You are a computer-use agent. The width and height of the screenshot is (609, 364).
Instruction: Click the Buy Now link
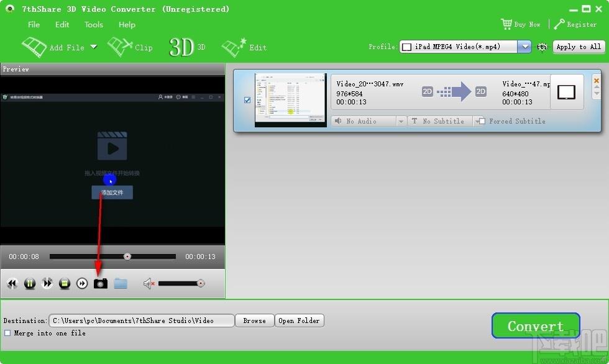coord(527,24)
